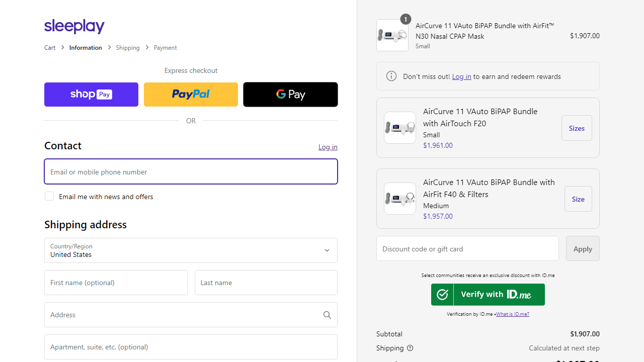Click the address search magnifier icon
Screen dimensions: 644x362
(x=327, y=315)
